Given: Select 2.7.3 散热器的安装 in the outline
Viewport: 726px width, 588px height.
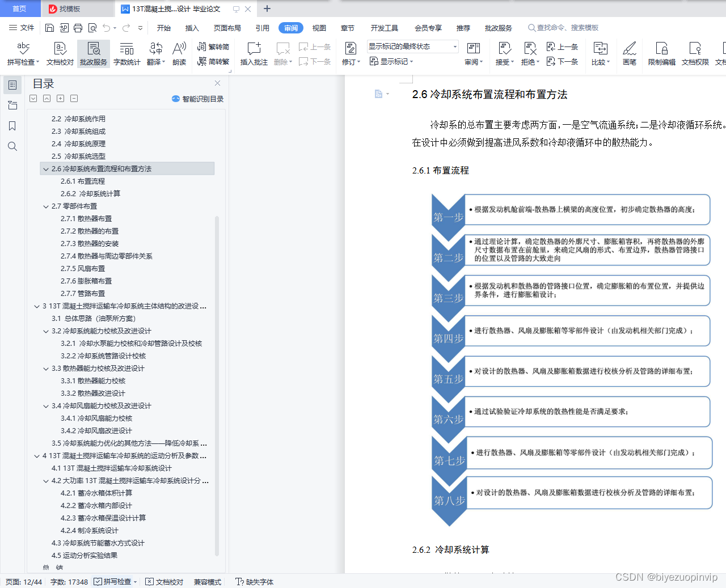Looking at the screenshot, I should point(90,244).
